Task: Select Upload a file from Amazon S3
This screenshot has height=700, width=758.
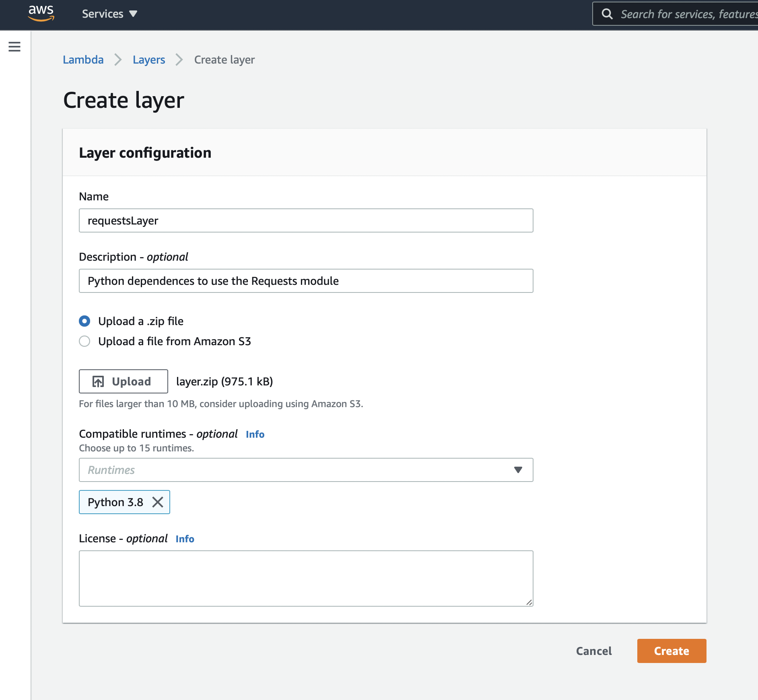Action: tap(84, 341)
